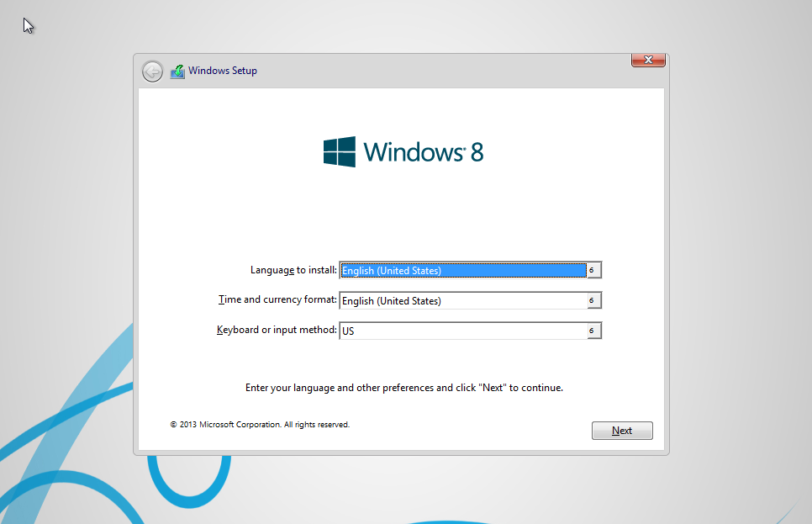Open the Language to install combo box
This screenshot has height=524, width=812.
tap(470, 270)
